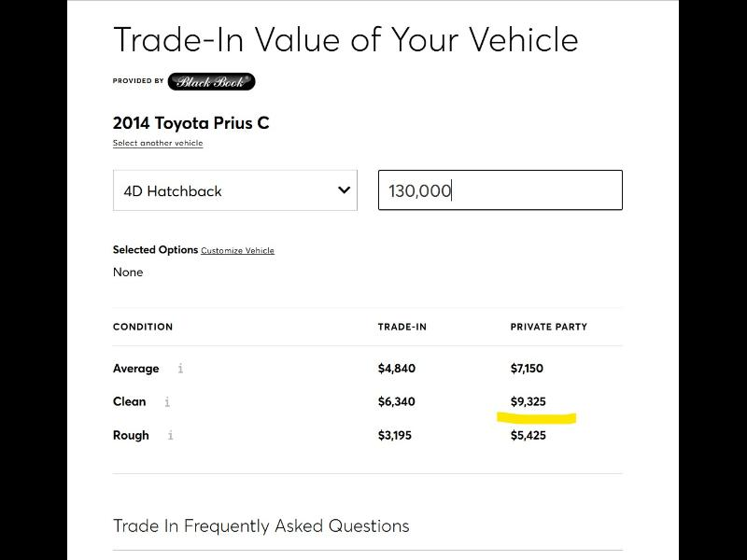The image size is (747, 560).
Task: Click the CONDITION column header
Action: pos(143,327)
